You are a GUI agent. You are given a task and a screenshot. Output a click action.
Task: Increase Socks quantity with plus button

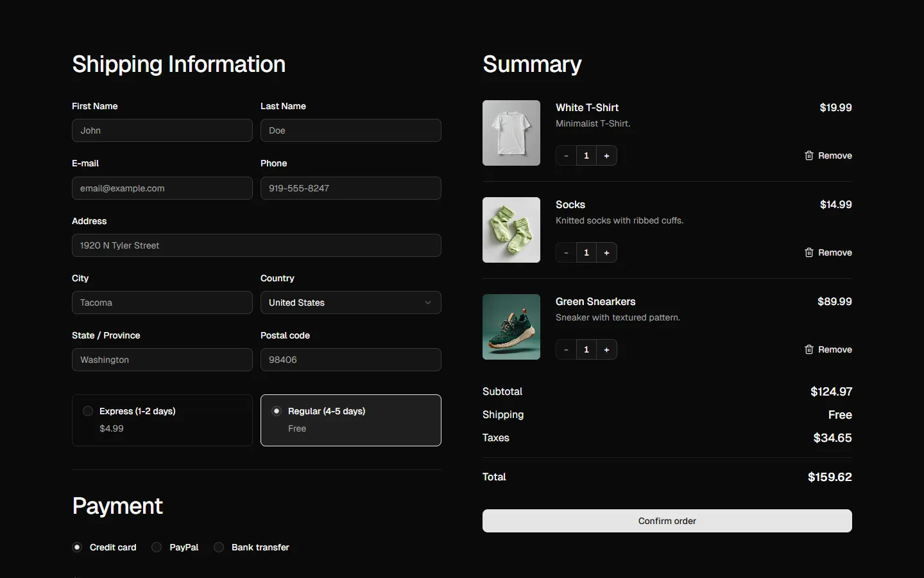pyautogui.click(x=606, y=252)
